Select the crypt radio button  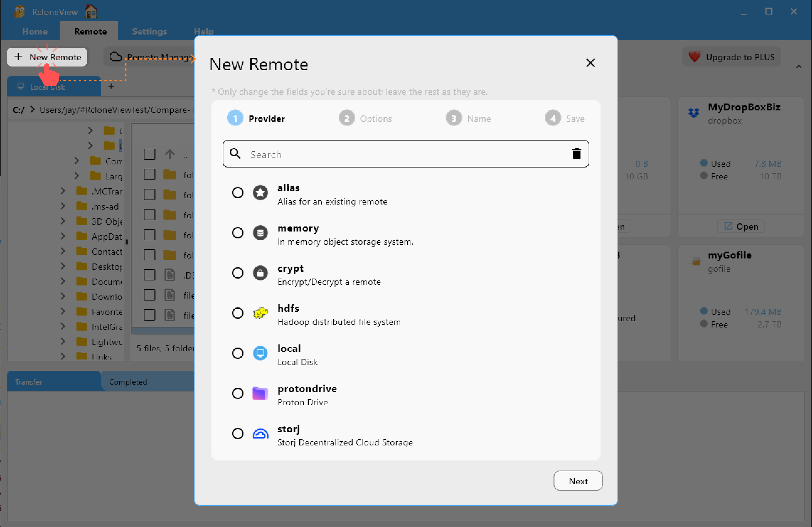coord(238,273)
